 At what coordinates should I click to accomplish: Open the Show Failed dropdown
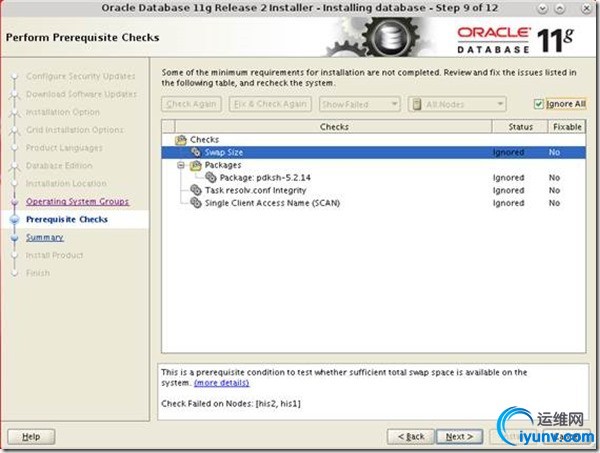tap(359, 104)
